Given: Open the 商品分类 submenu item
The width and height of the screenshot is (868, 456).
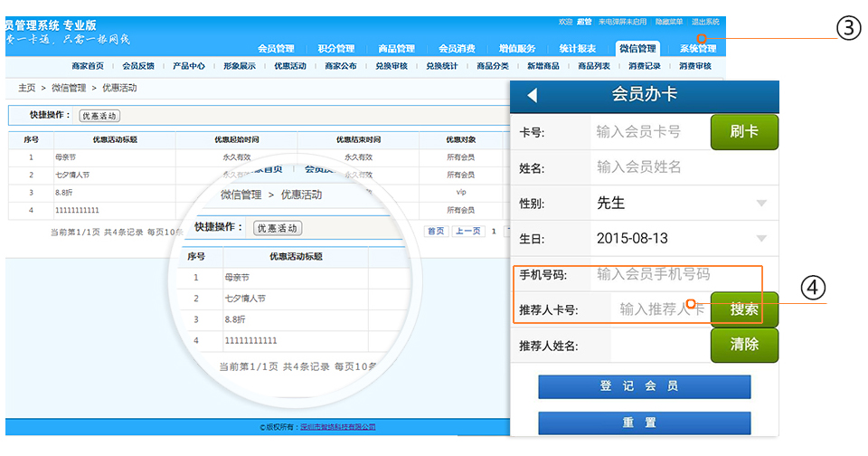Looking at the screenshot, I should point(493,66).
